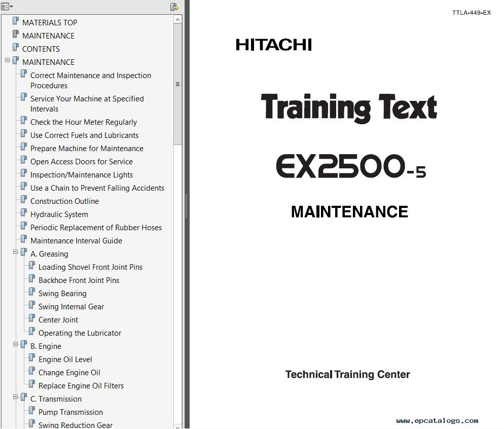Click the panel splitter grip handle

(187, 206)
